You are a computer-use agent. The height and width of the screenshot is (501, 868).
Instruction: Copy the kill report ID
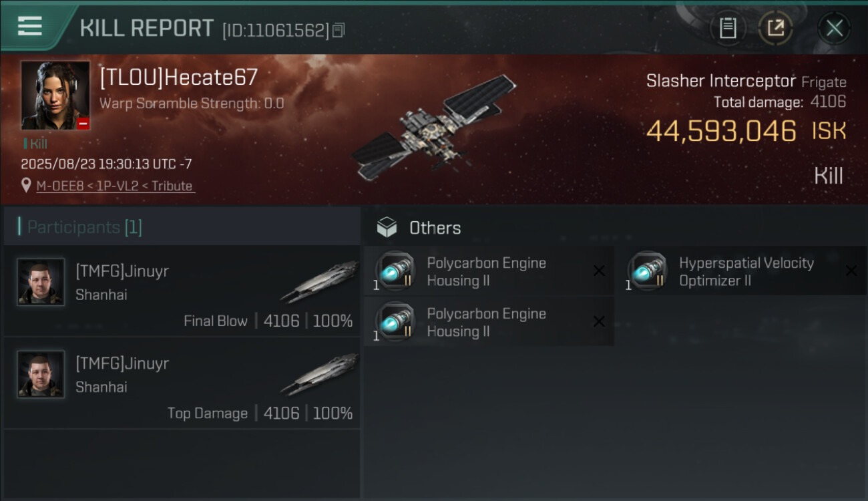point(339,30)
